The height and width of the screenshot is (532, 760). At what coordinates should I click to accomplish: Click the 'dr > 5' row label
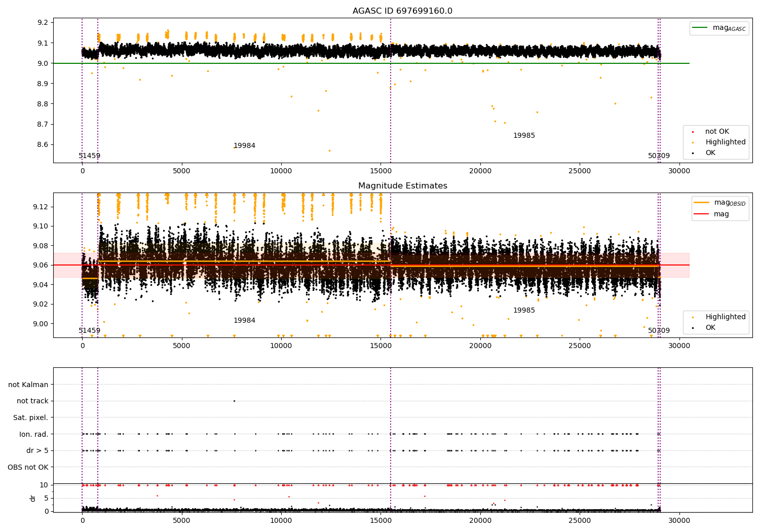pos(37,450)
